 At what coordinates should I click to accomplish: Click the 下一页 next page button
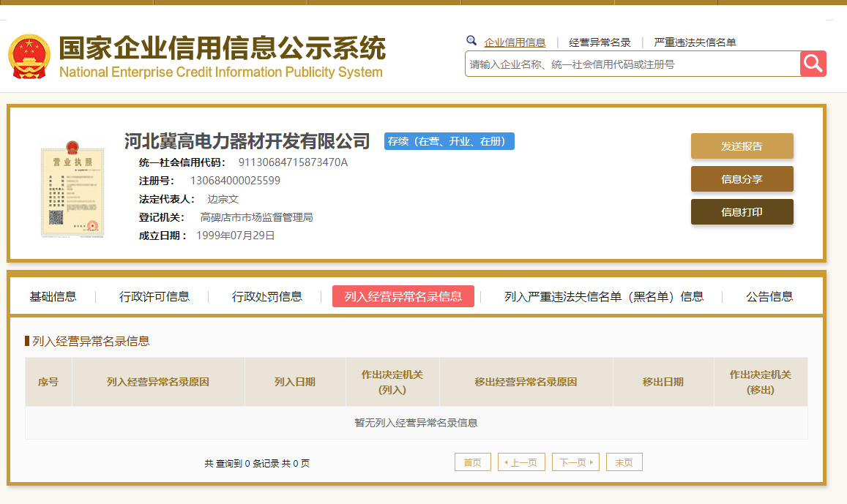pyautogui.click(x=576, y=462)
